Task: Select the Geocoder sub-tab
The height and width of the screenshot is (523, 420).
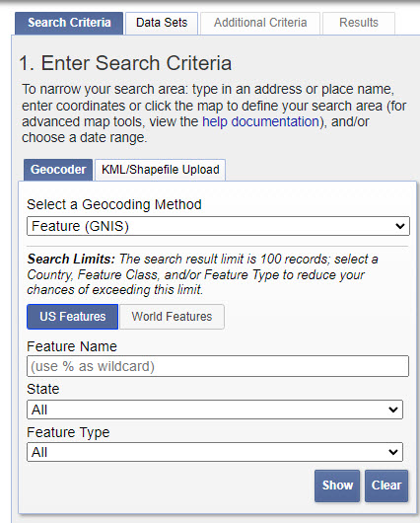Action: [x=58, y=170]
